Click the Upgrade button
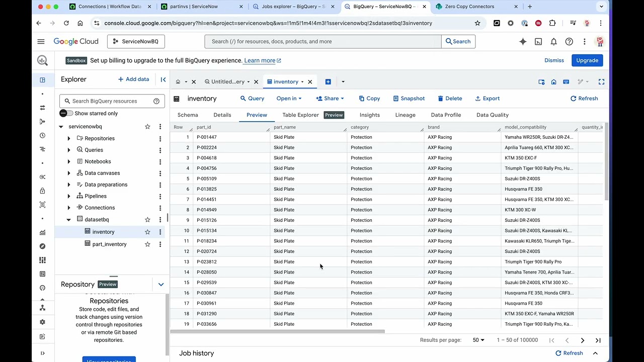Image resolution: width=644 pixels, height=362 pixels. [587, 60]
